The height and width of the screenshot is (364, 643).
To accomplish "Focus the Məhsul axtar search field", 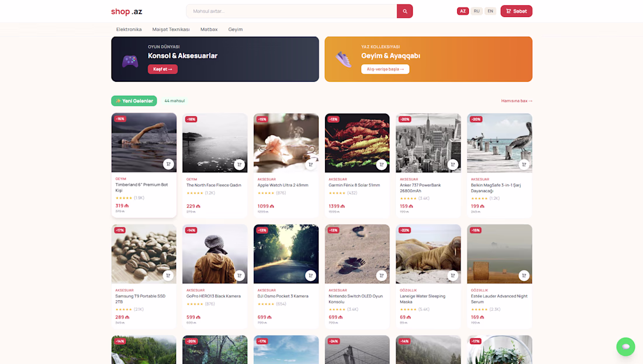I will [291, 11].
